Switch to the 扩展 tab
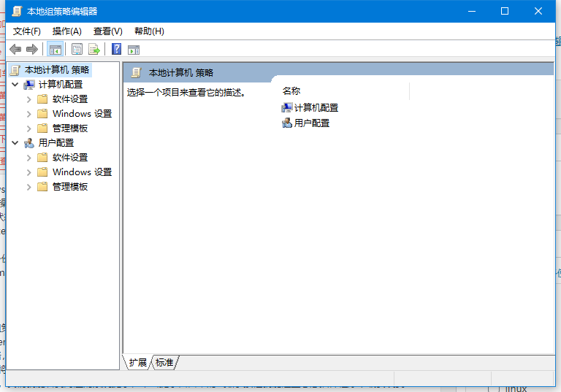The width and height of the screenshot is (561, 392). click(138, 363)
